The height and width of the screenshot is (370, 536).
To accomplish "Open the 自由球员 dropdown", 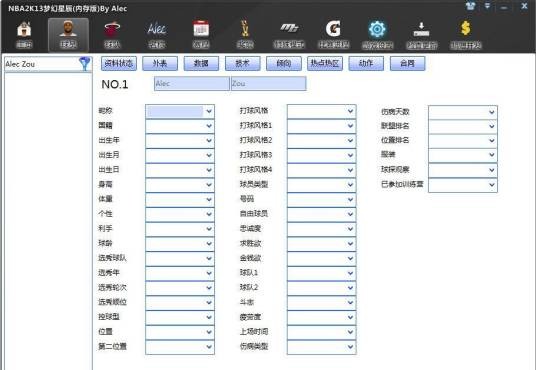I will [x=321, y=214].
